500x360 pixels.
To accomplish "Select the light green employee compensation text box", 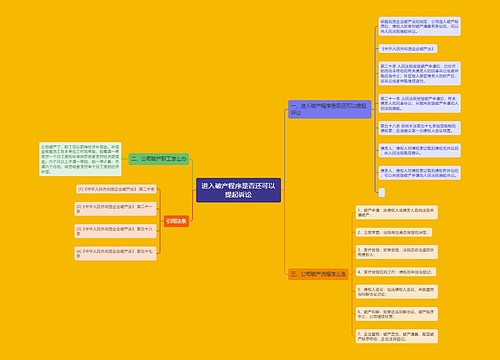I will (80, 159).
